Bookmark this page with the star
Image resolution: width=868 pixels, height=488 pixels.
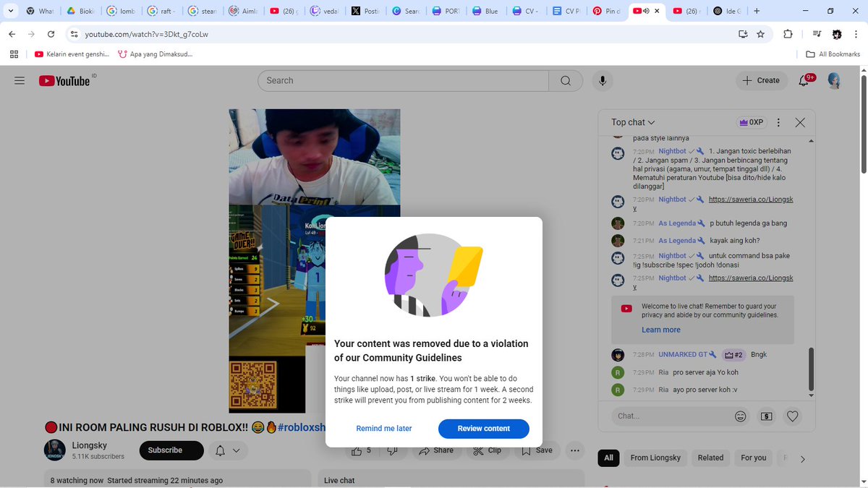tap(760, 34)
